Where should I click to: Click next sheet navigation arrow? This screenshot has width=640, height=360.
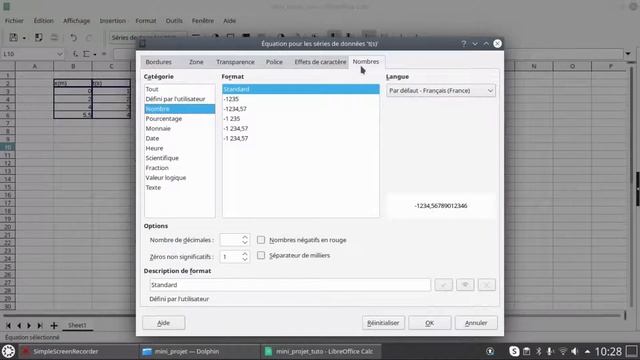[29, 325]
